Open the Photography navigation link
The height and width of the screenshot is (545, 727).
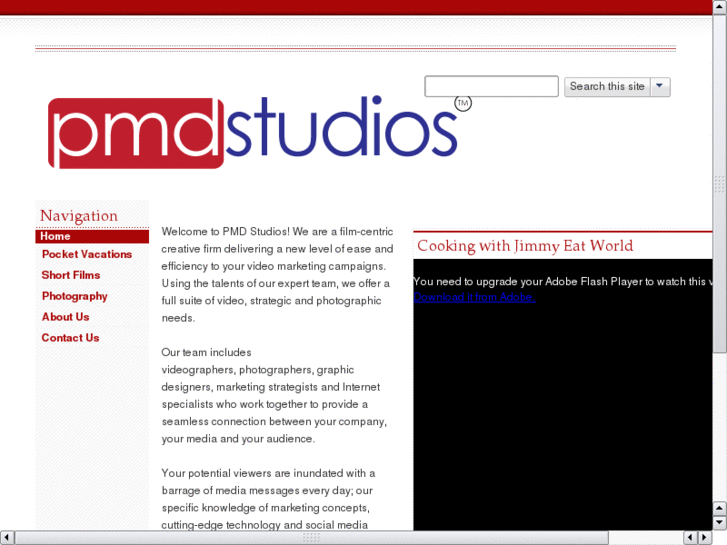point(75,296)
